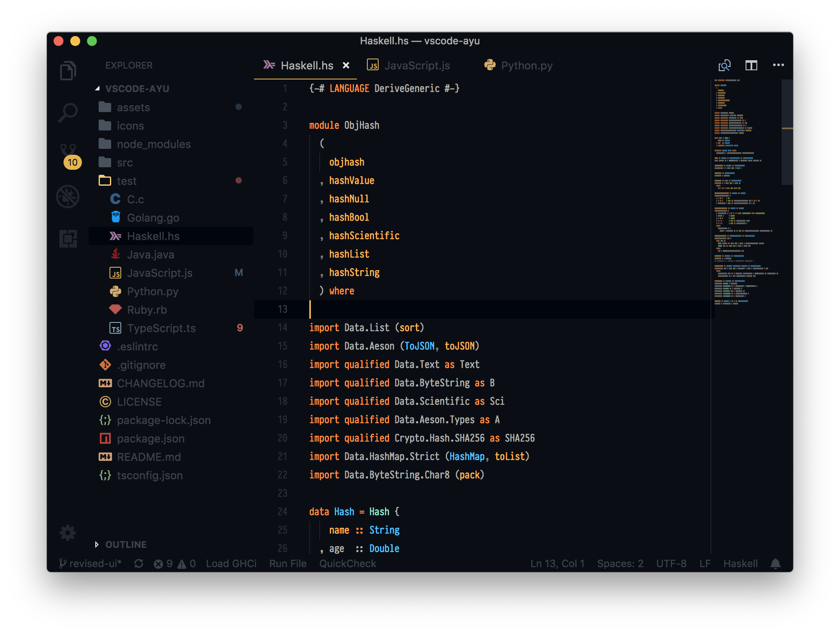Screen dimensions: 840x634
Task: Click Run File in status bar
Action: (288, 564)
